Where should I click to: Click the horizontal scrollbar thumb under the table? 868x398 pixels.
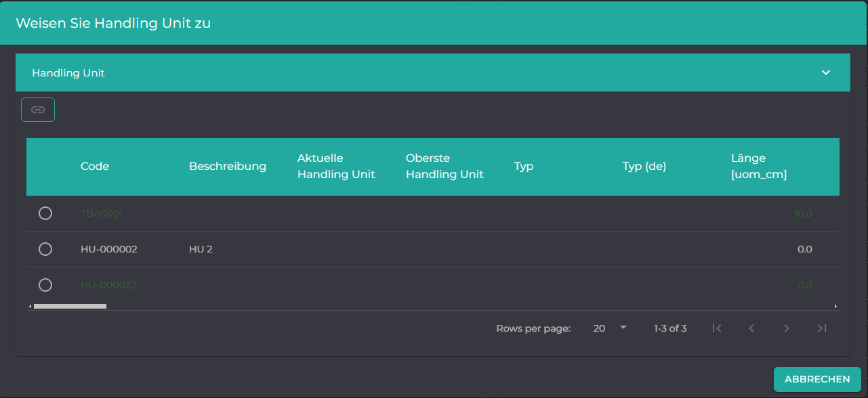click(x=70, y=307)
